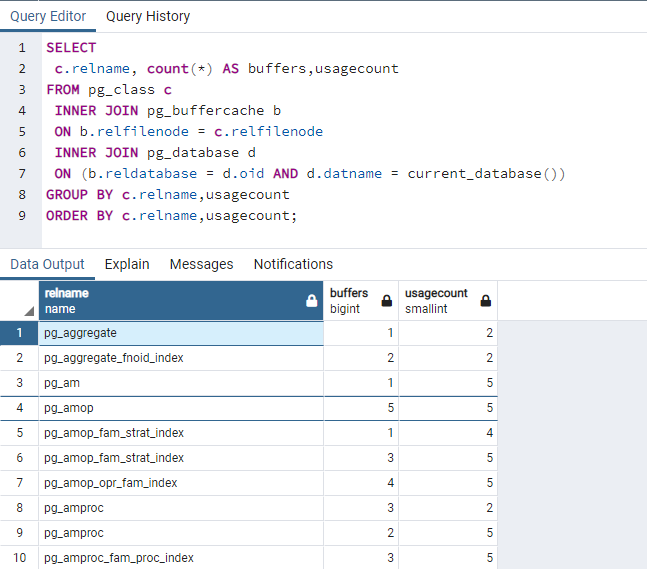Click lock icon in relname column header
The image size is (647, 569).
(311, 301)
